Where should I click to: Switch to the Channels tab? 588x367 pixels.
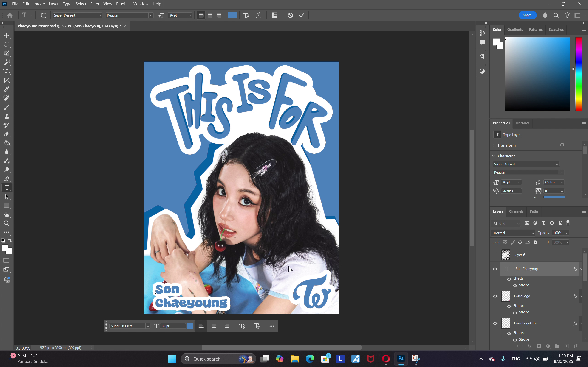pyautogui.click(x=516, y=211)
